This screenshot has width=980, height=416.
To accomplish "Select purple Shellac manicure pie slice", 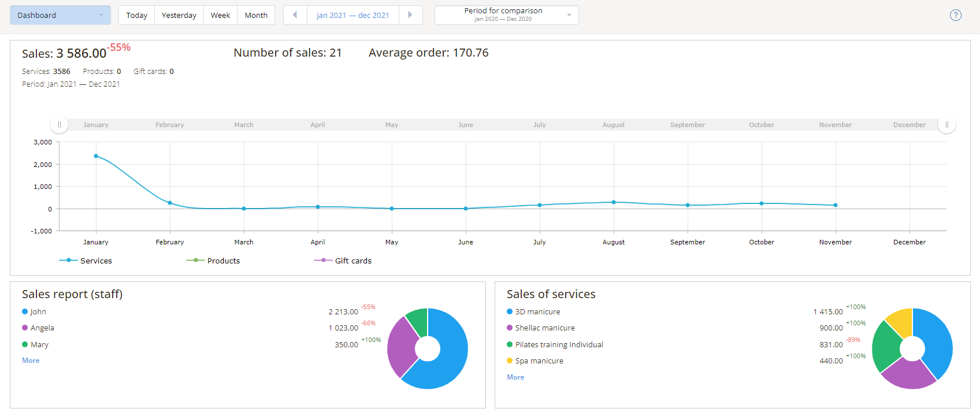I will tap(910, 375).
